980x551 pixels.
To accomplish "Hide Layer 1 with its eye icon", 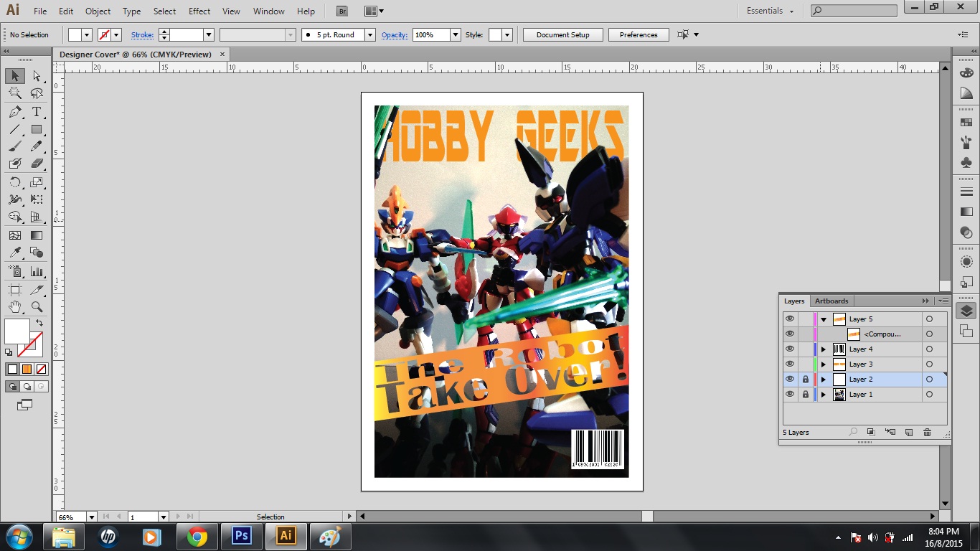I will (790, 395).
